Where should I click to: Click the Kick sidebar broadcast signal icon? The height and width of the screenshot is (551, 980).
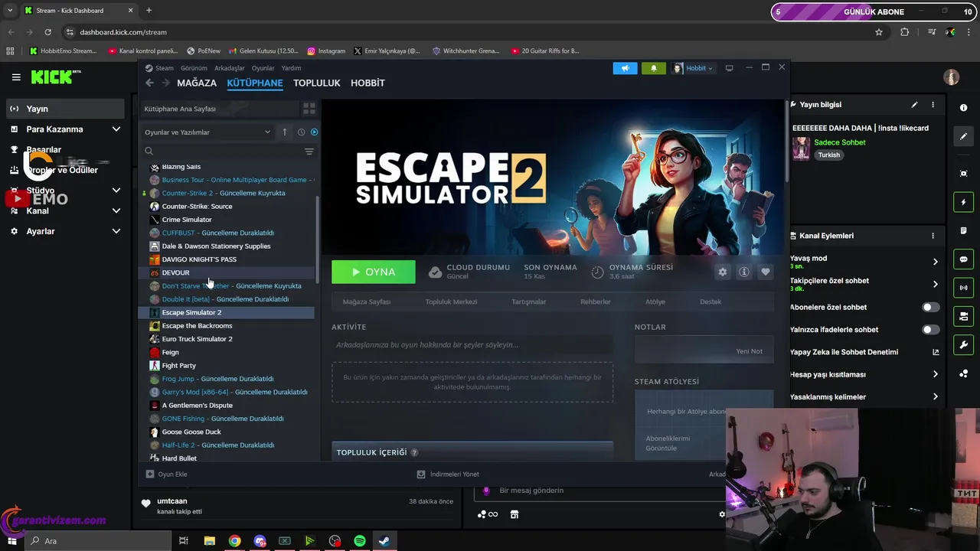tap(964, 288)
